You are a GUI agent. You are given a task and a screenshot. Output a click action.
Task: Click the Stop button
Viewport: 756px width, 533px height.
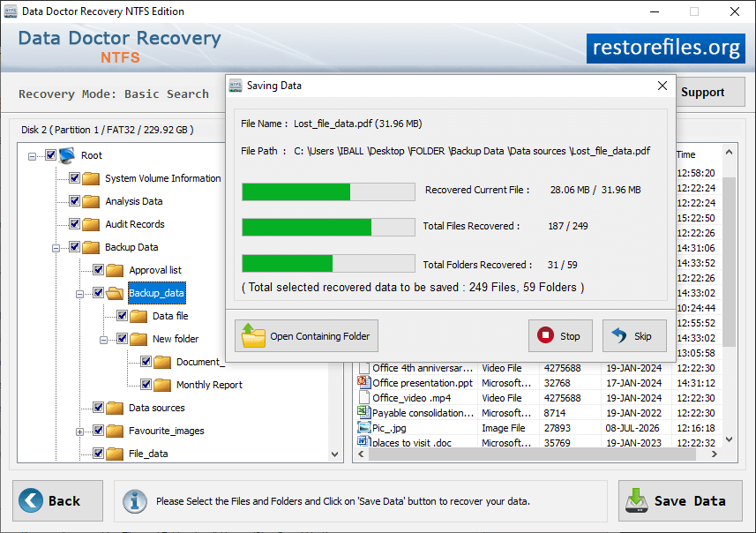pyautogui.click(x=560, y=335)
